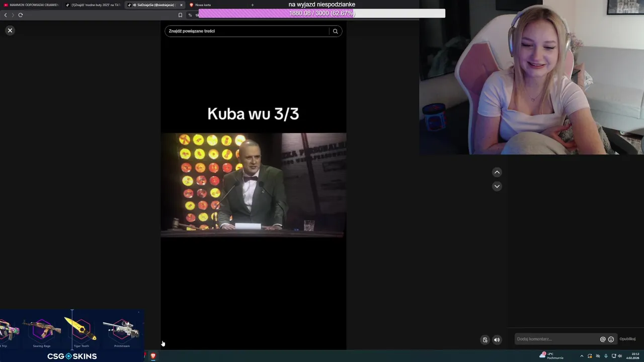Open a new browser tab
Image resolution: width=644 pixels, height=362 pixels.
click(x=253, y=5)
